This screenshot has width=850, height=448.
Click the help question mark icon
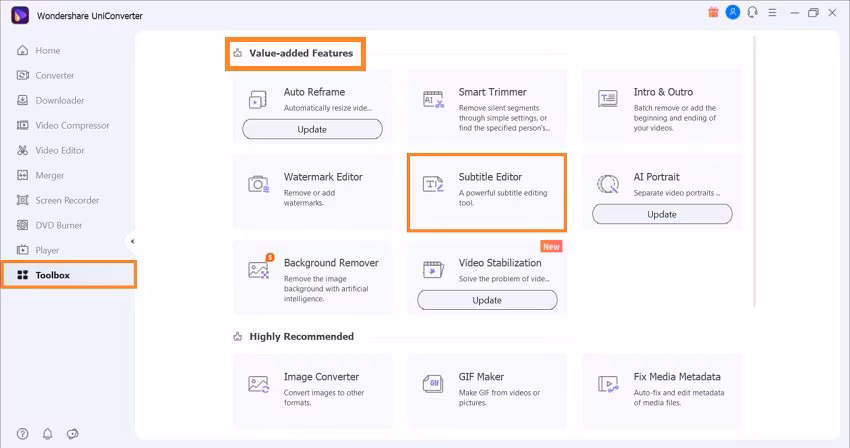(x=23, y=434)
